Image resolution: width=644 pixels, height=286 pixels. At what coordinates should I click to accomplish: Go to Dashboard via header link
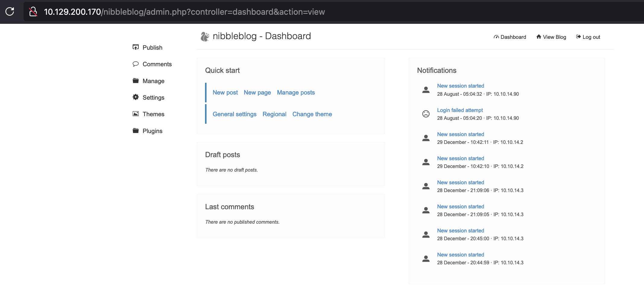(513, 37)
